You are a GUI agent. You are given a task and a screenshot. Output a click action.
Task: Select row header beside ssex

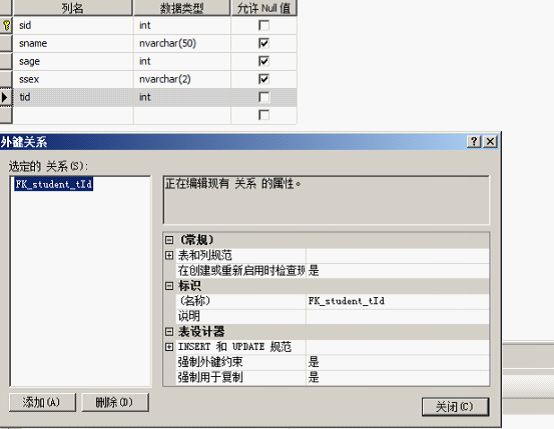click(x=6, y=79)
